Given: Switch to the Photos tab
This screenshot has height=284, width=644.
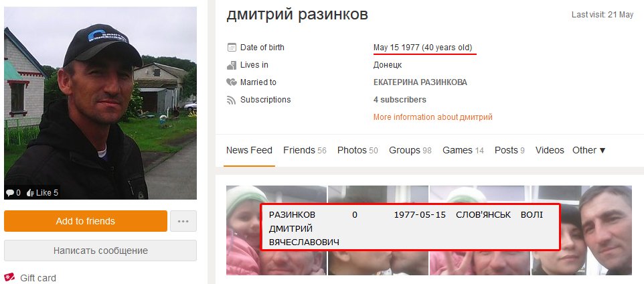Looking at the screenshot, I should pos(357,151).
